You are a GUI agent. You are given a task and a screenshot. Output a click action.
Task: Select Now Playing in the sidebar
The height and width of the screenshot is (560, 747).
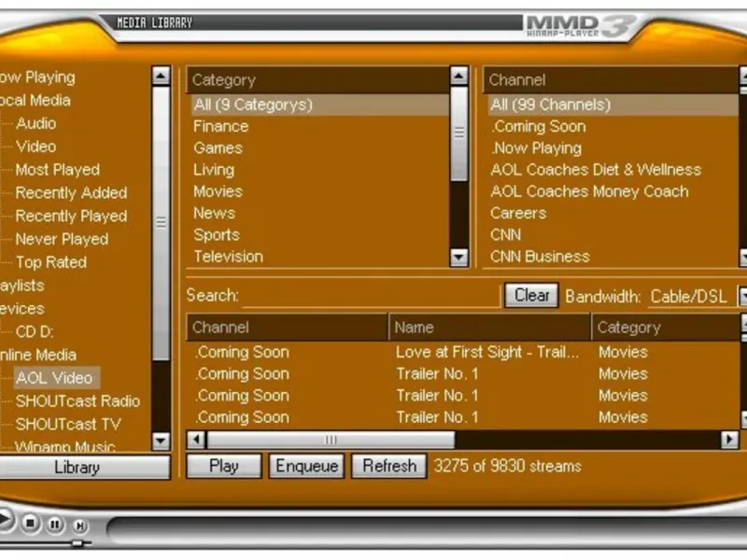click(37, 77)
